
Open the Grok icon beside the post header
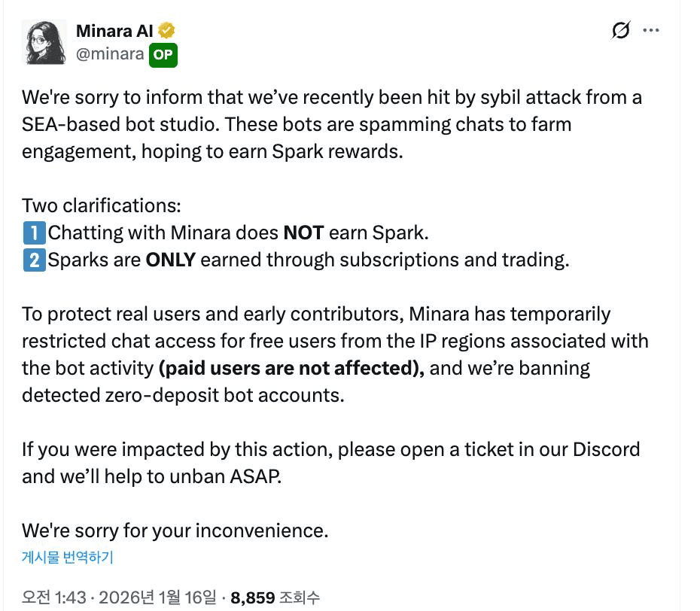[x=621, y=31]
